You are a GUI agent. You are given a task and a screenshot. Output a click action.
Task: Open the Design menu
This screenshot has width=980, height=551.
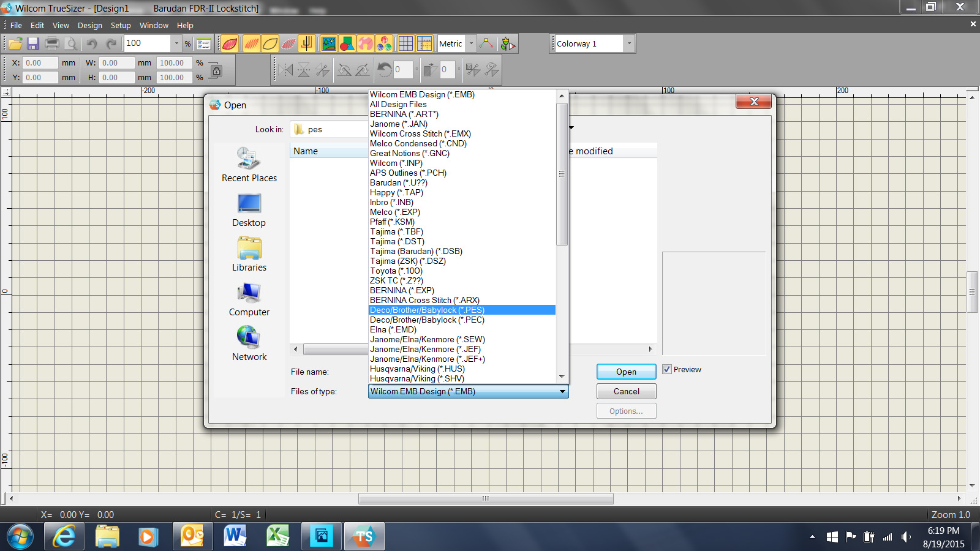tap(89, 25)
